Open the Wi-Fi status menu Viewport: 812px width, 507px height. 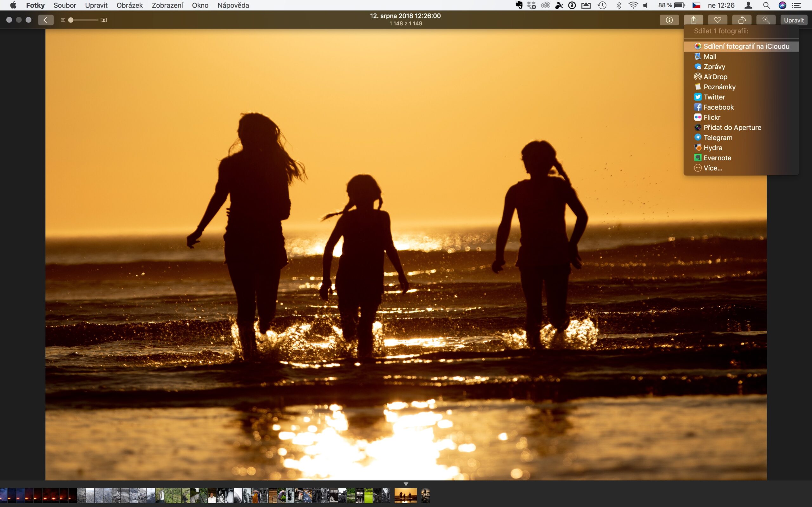point(633,5)
